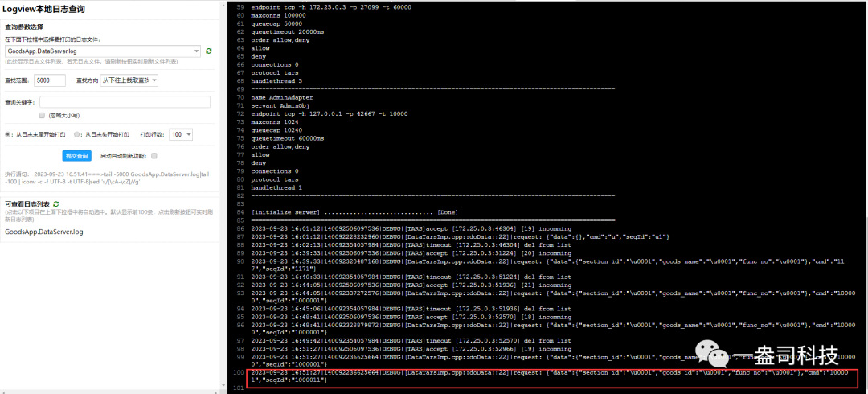Click log line 86 accept 172.25.0.3:46304

[411, 228]
